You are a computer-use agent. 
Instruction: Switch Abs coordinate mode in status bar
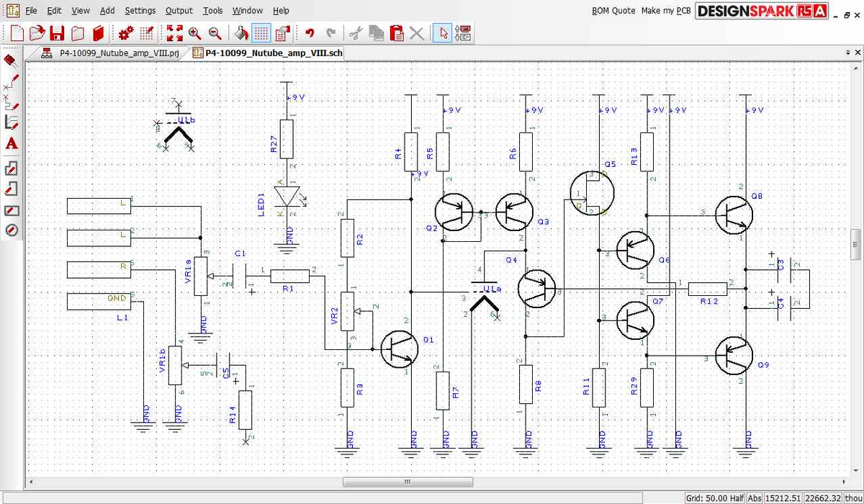755,498
